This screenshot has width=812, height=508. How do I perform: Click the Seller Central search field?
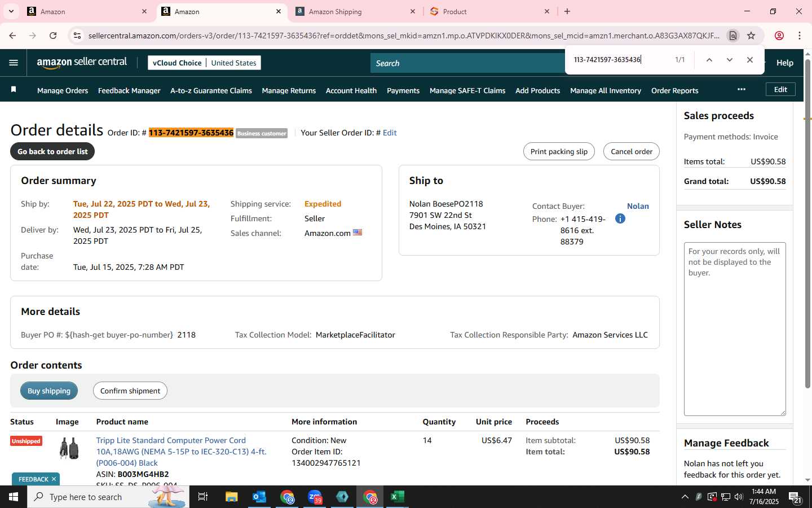click(468, 63)
